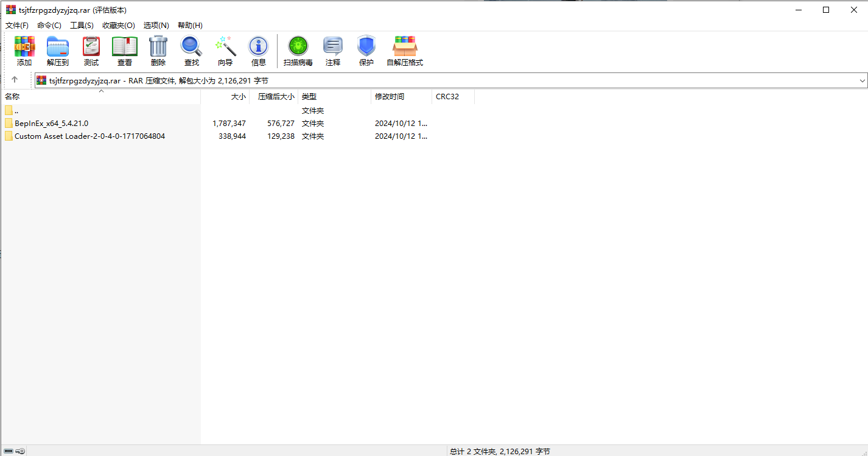Image resolution: width=868 pixels, height=456 pixels.
Task: Click packed size value 576,727
Action: pyautogui.click(x=281, y=123)
